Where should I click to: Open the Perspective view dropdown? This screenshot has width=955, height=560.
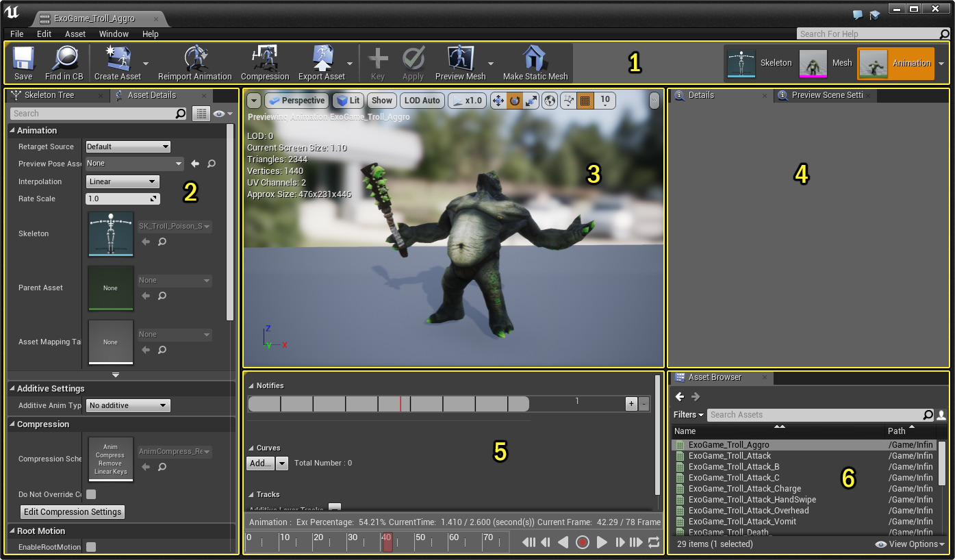tap(296, 101)
